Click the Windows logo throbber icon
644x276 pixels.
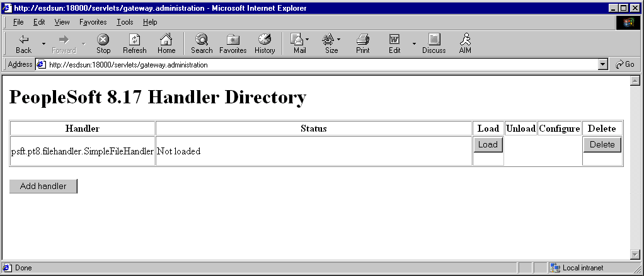(x=628, y=23)
